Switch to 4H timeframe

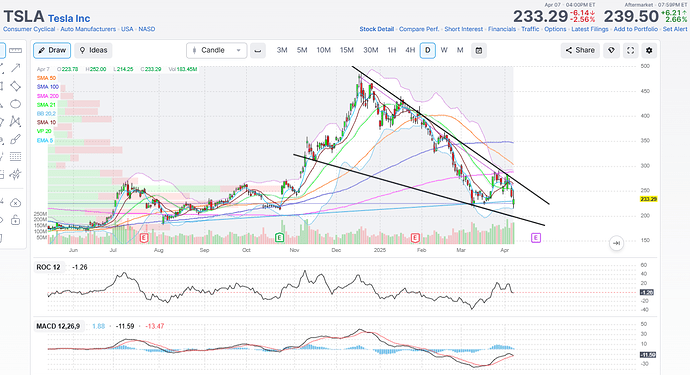(x=410, y=50)
